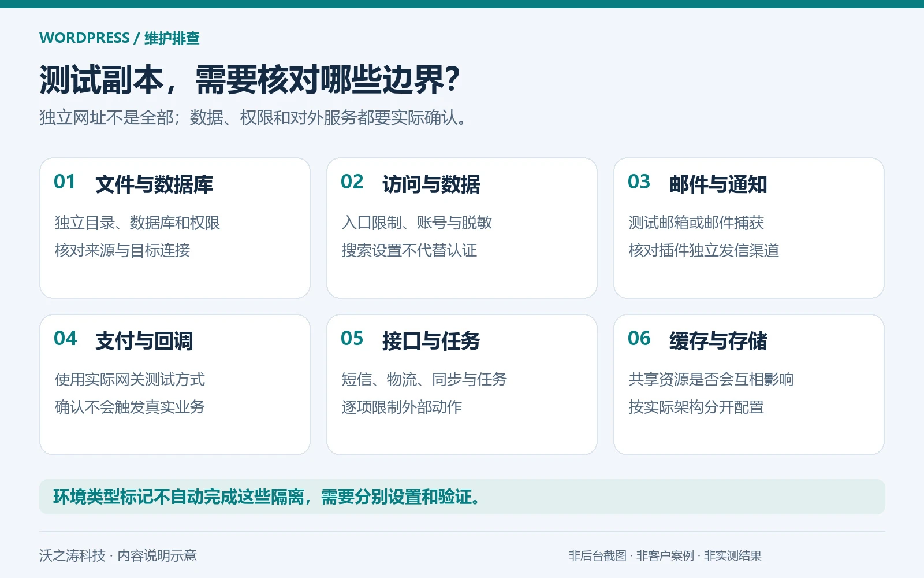Image resolution: width=924 pixels, height=578 pixels.
Task: Click the footer text "沃之涛科技 · 内容说明示意"
Action: 118,555
